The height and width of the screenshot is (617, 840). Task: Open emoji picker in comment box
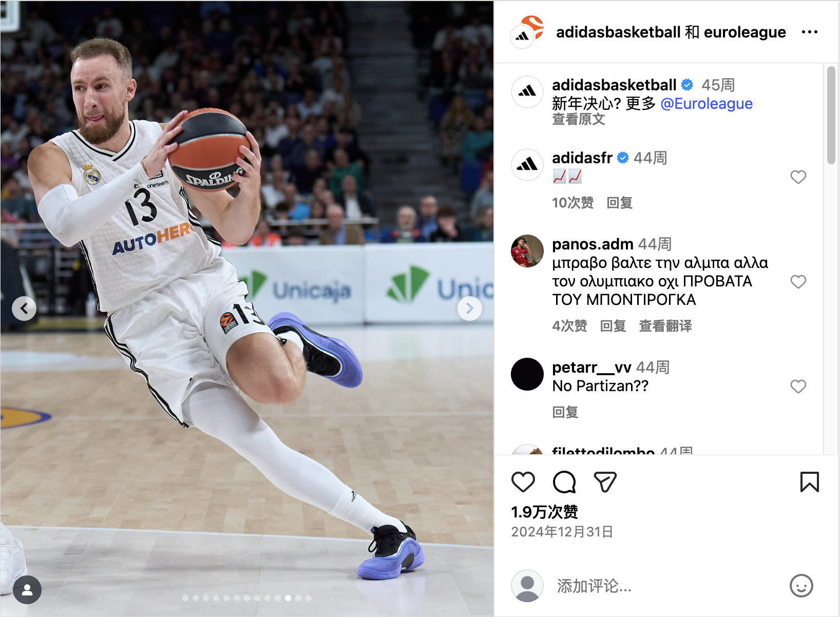click(x=801, y=585)
